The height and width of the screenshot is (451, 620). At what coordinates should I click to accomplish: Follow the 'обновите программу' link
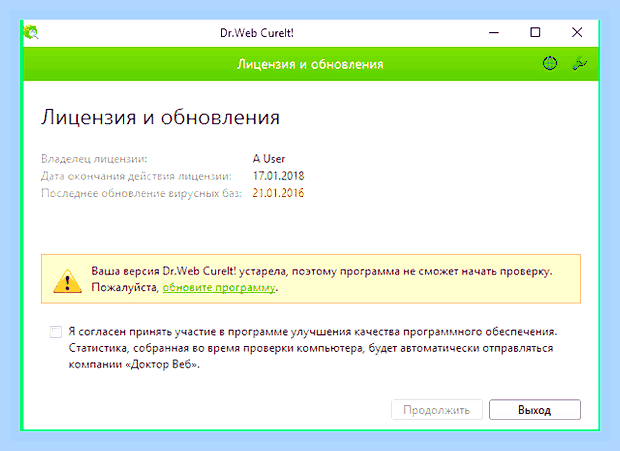coord(219,287)
